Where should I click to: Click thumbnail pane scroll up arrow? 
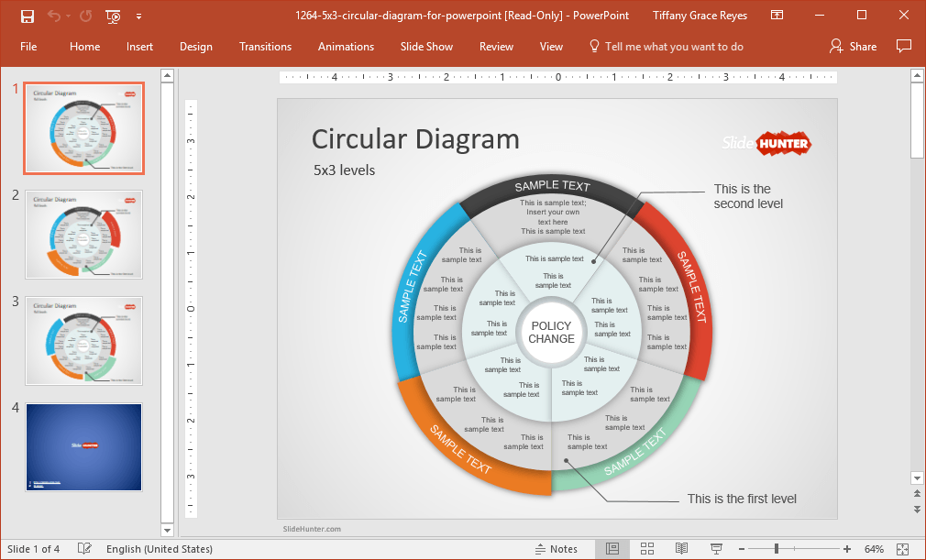click(167, 75)
